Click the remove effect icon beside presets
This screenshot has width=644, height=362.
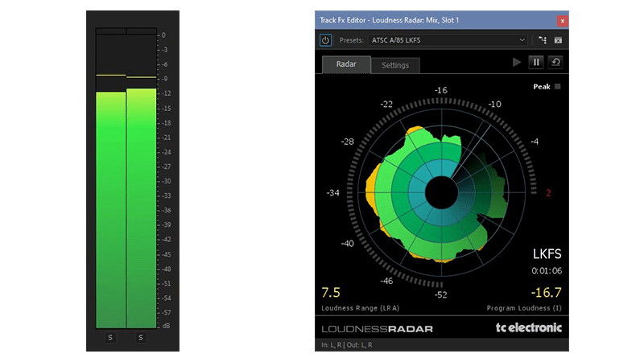coord(558,40)
